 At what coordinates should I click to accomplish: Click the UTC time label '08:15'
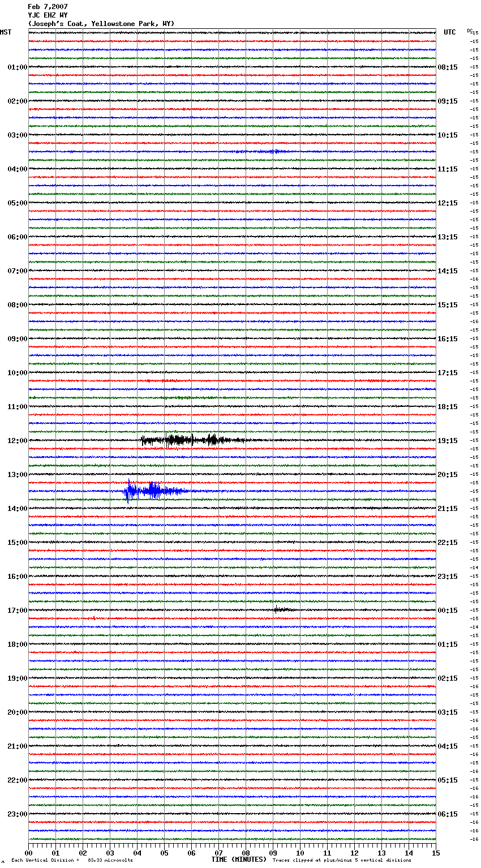pyautogui.click(x=448, y=67)
